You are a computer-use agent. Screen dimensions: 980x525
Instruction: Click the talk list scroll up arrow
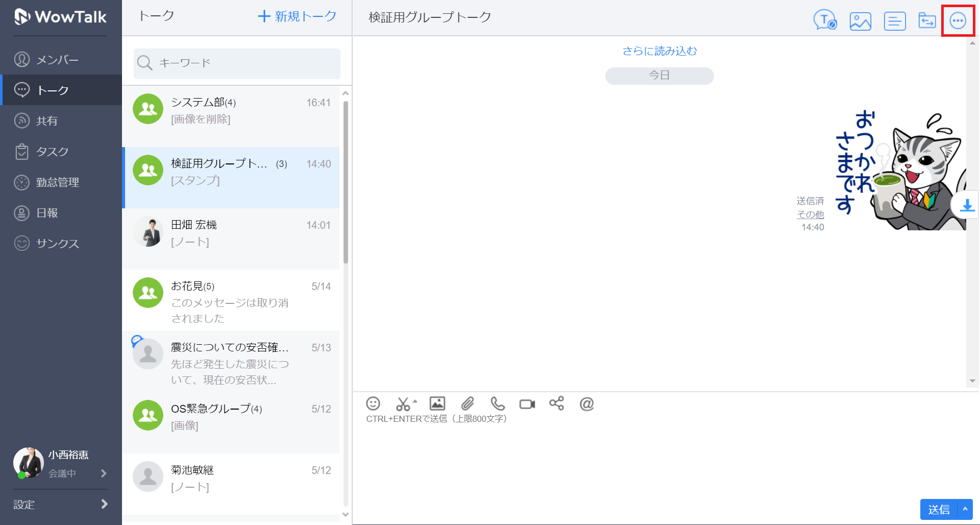pos(346,93)
